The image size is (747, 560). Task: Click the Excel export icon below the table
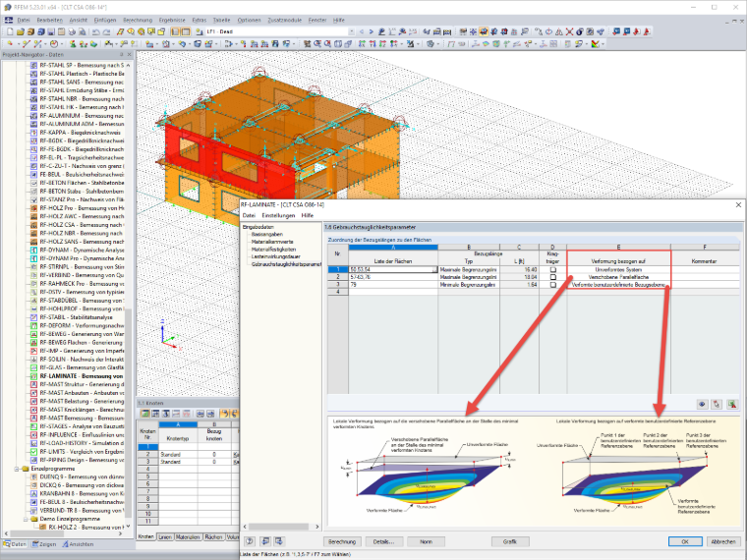tap(732, 405)
